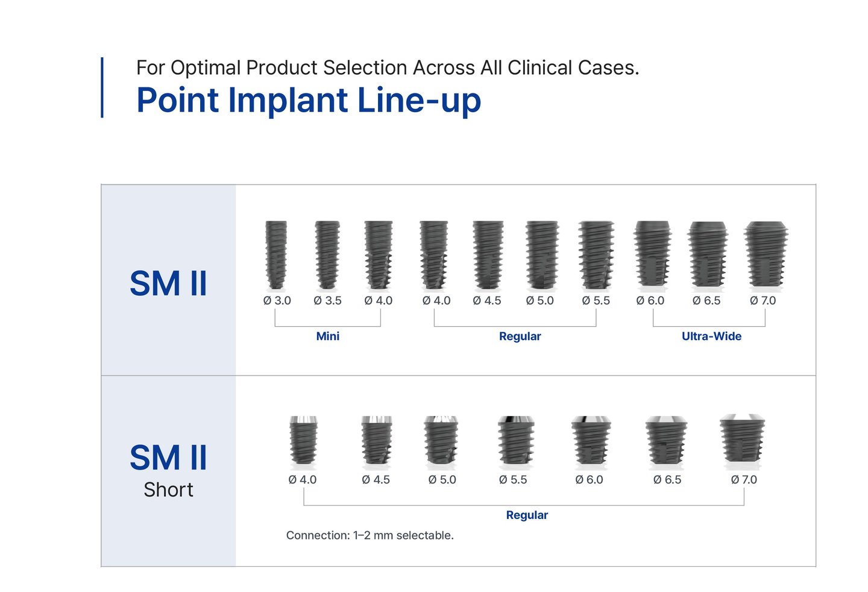Click the Ø 5.5 label in SM II Short row
Image resolution: width=868 pixels, height=592 pixels.
pyautogui.click(x=513, y=480)
